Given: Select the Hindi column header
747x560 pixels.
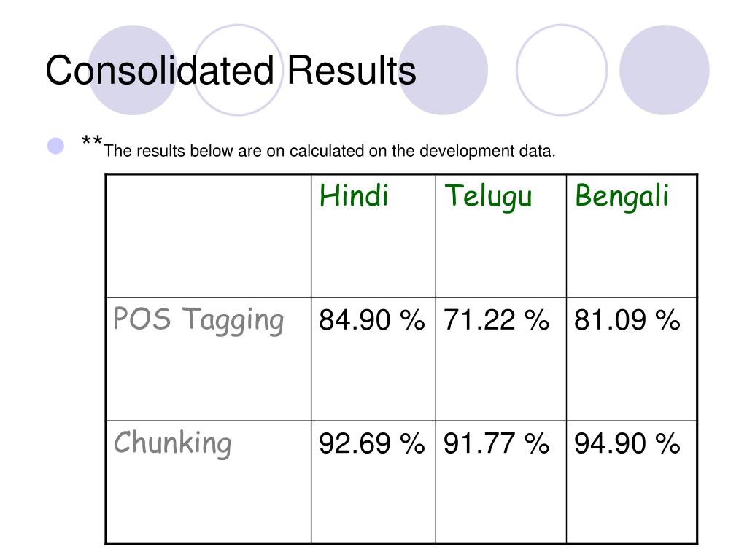Looking at the screenshot, I should tap(354, 195).
